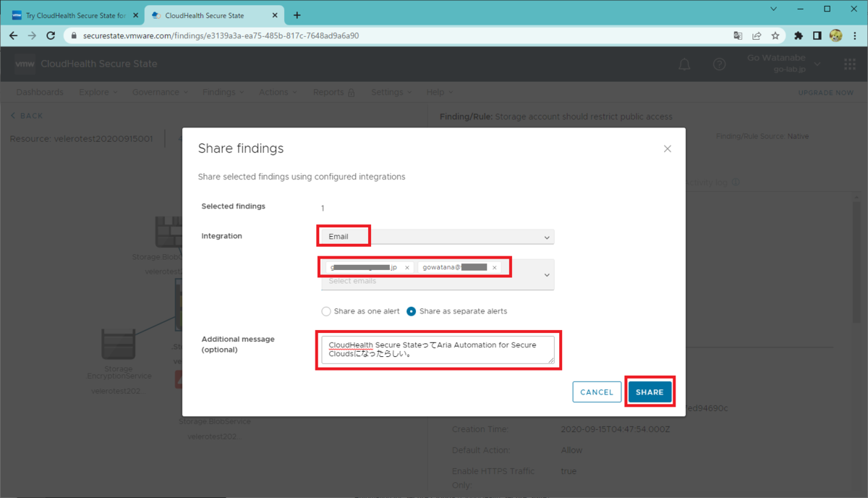Open the Explore menu

pos(98,92)
